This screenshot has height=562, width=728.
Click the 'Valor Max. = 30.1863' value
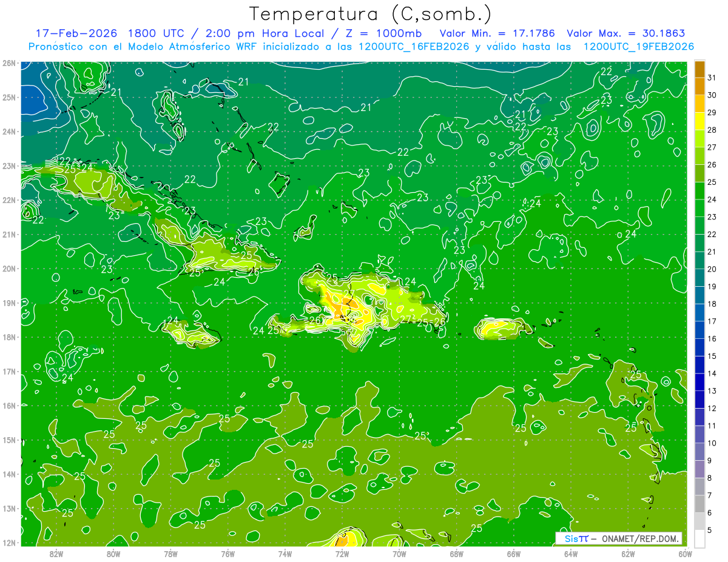(626, 33)
